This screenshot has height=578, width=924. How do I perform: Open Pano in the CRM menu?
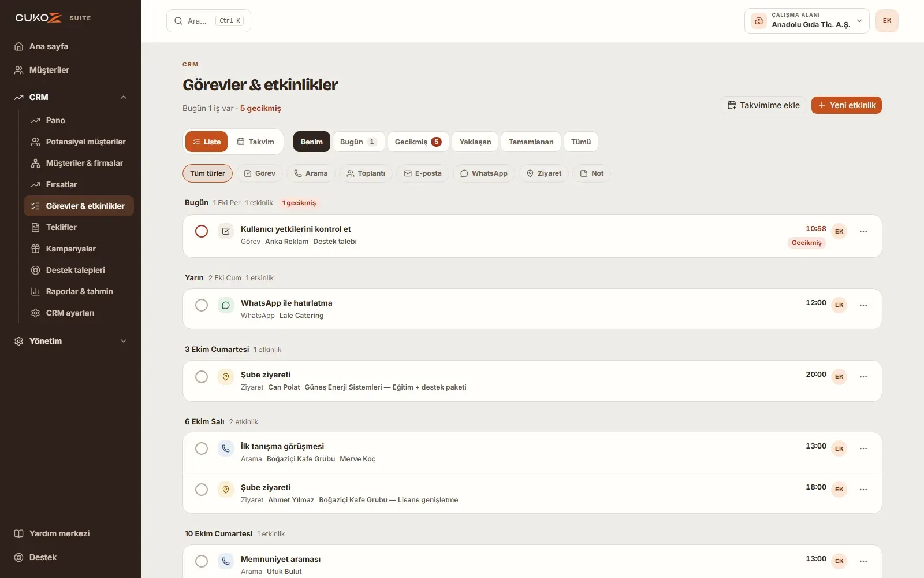(x=79, y=120)
